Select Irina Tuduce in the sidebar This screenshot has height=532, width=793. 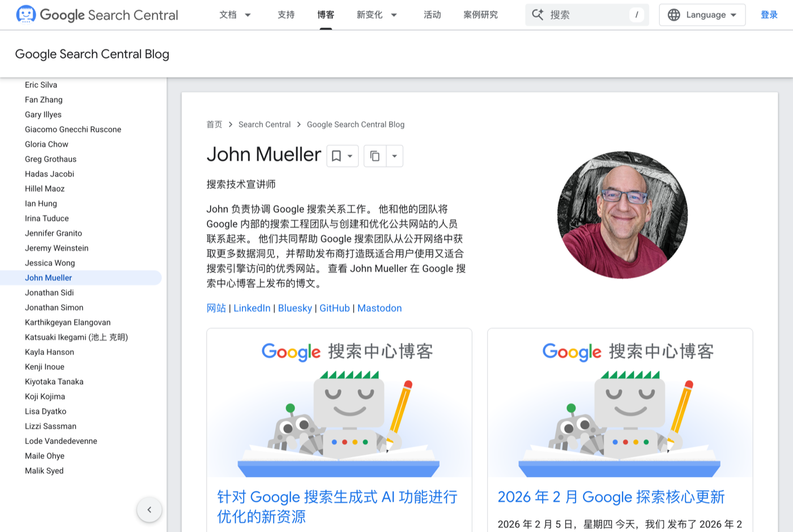(x=46, y=218)
